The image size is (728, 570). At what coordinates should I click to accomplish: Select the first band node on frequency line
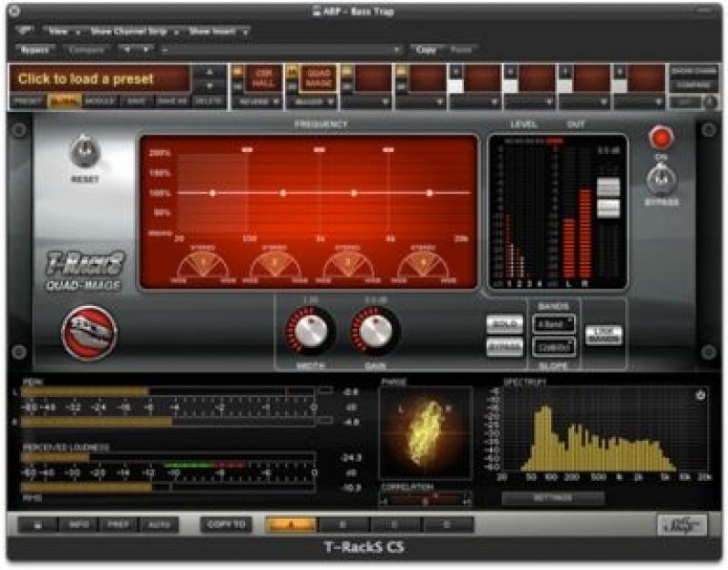click(212, 193)
